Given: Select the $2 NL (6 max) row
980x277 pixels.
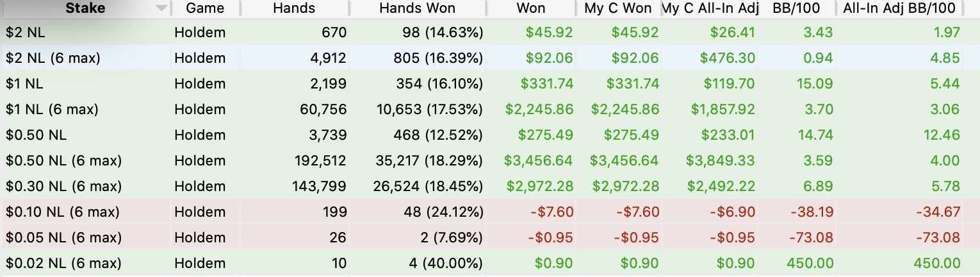Looking at the screenshot, I should pos(490,58).
